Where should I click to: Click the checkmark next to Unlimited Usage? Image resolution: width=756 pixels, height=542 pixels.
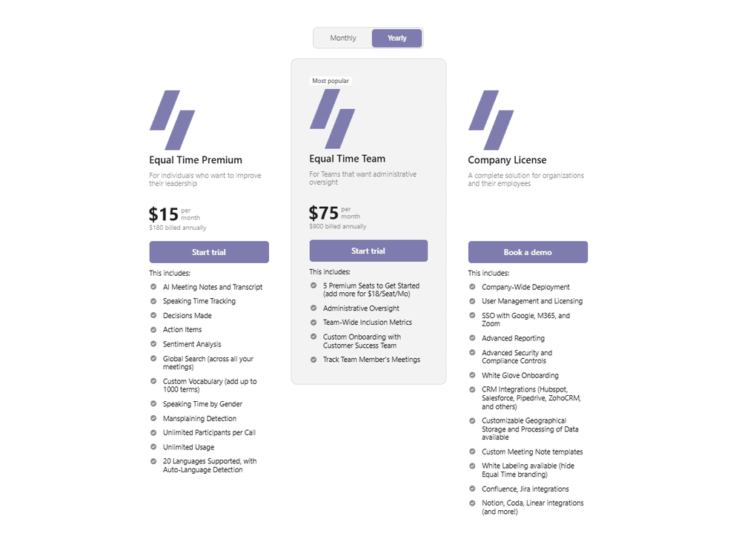[x=153, y=446]
